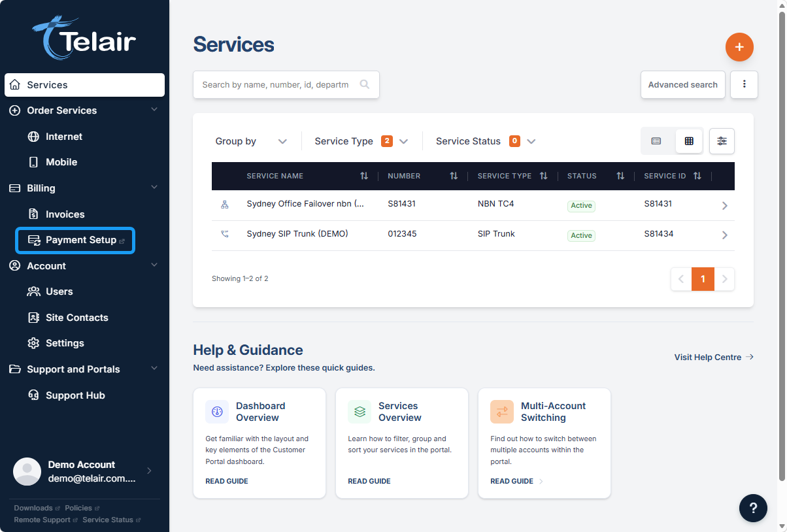The width and height of the screenshot is (787, 532).
Task: Click the search magnifier icon
Action: [365, 84]
